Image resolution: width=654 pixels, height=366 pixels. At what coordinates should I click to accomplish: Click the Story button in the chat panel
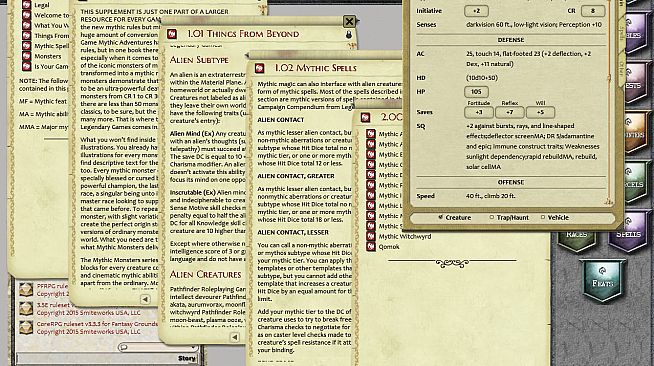(x=186, y=358)
